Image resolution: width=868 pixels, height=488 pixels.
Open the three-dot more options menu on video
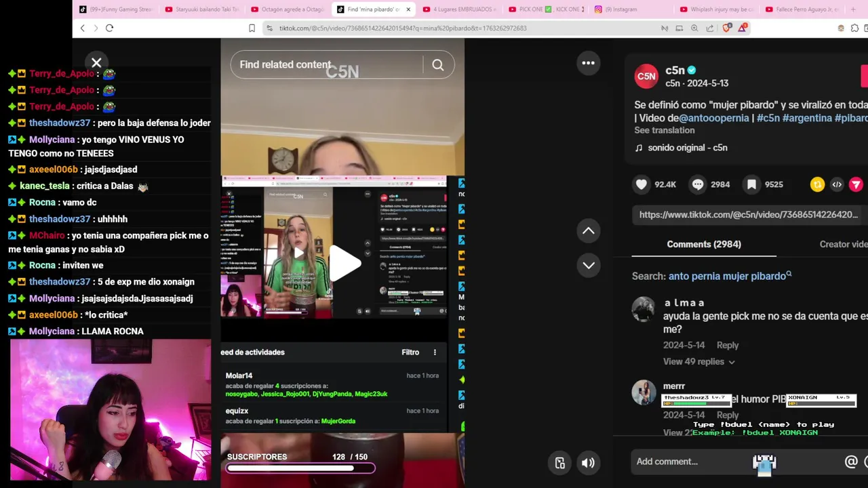point(588,63)
